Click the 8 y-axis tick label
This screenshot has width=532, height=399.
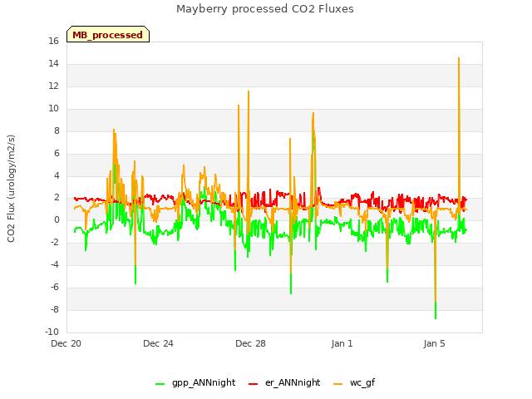(x=57, y=131)
